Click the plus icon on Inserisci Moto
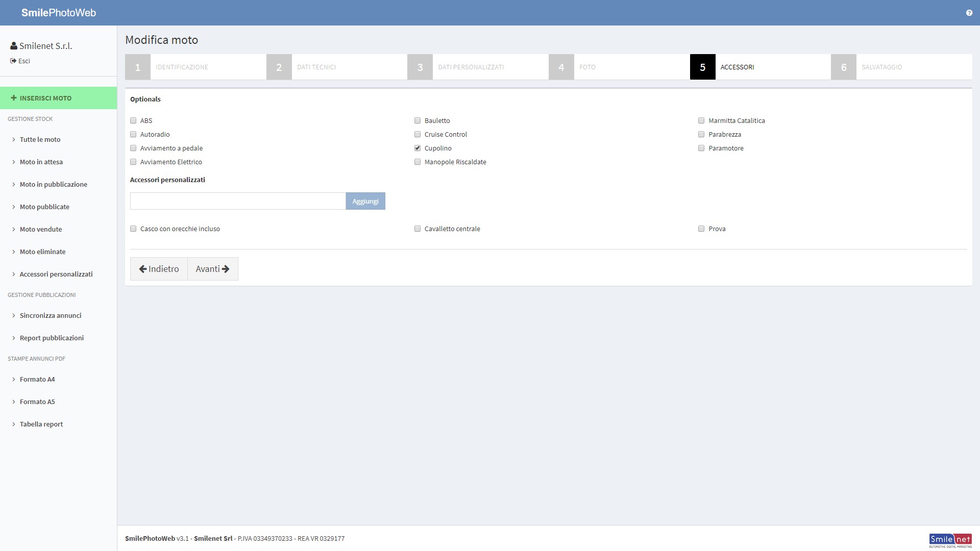This screenshot has width=980, height=551. tap(14, 98)
